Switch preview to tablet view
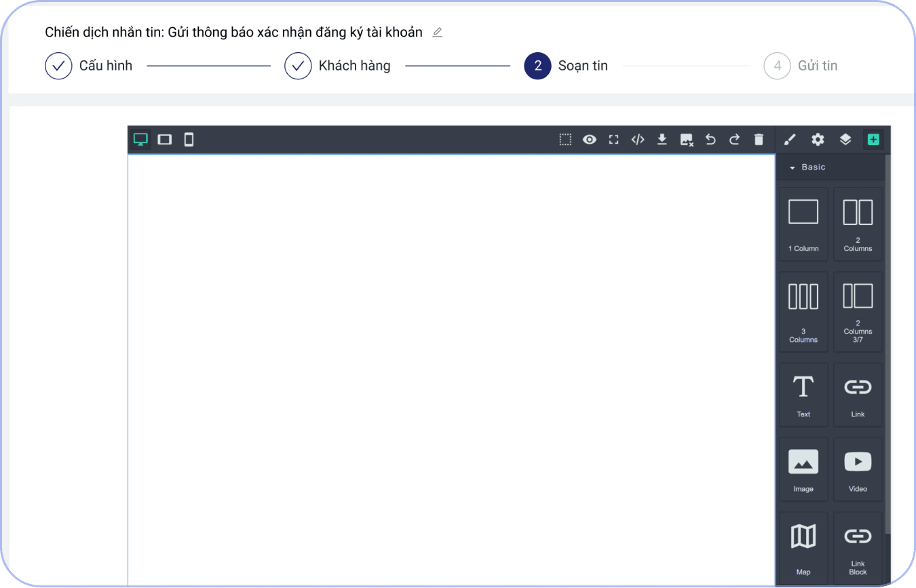 coord(165,139)
